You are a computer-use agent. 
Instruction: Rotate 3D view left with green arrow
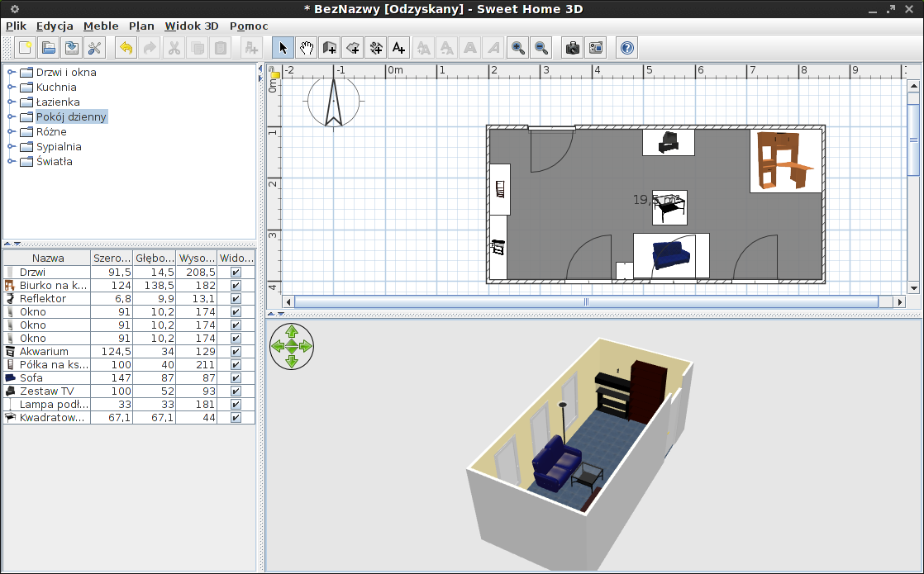(x=278, y=346)
